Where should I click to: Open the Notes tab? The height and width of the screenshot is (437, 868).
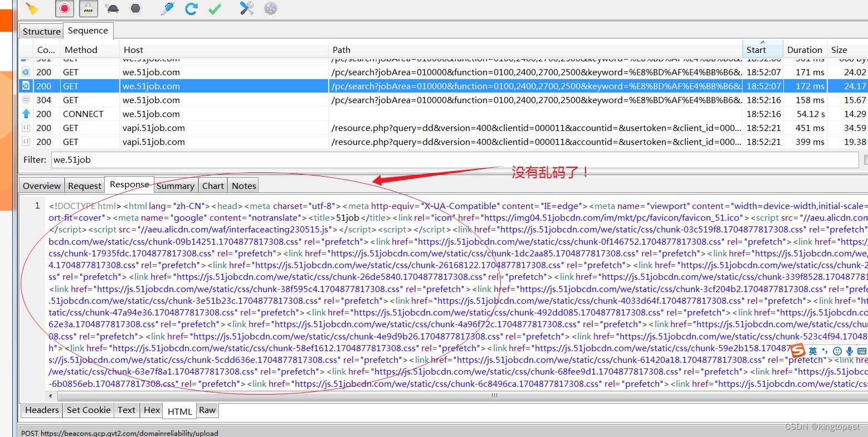(x=244, y=186)
